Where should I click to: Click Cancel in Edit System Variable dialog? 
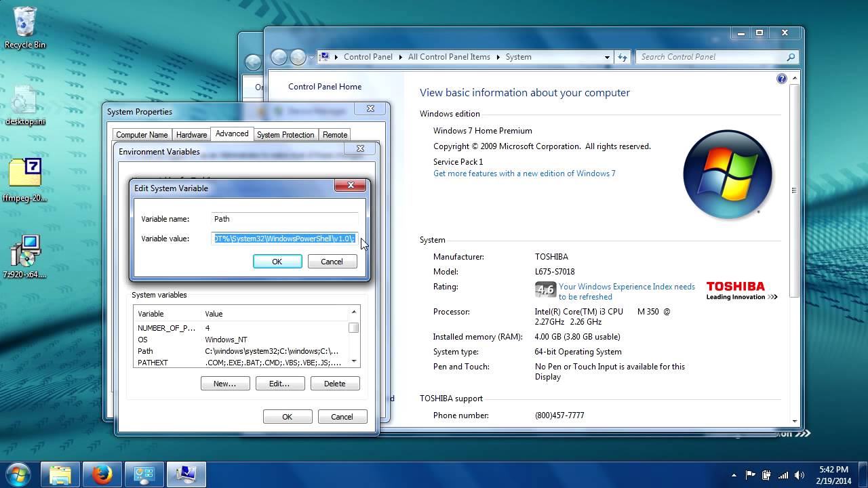point(332,262)
